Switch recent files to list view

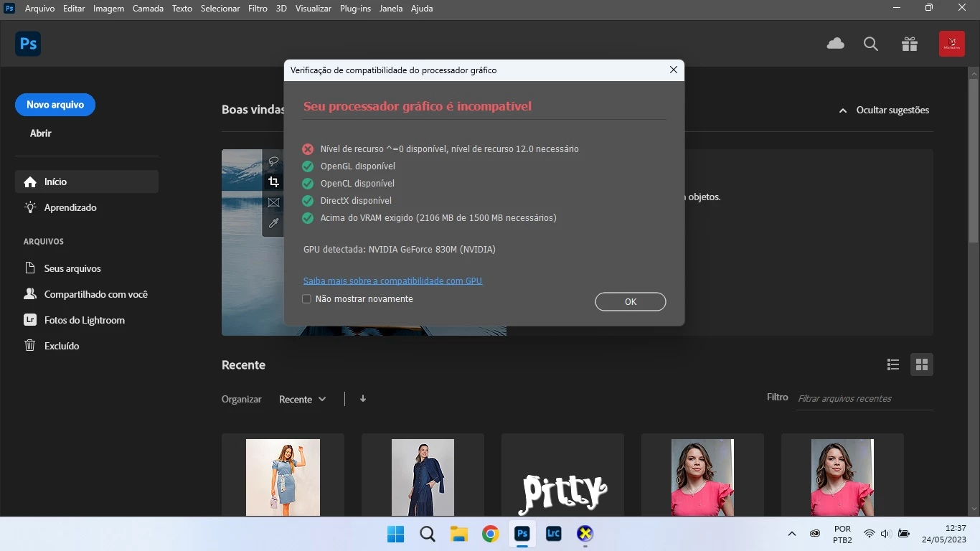click(893, 364)
